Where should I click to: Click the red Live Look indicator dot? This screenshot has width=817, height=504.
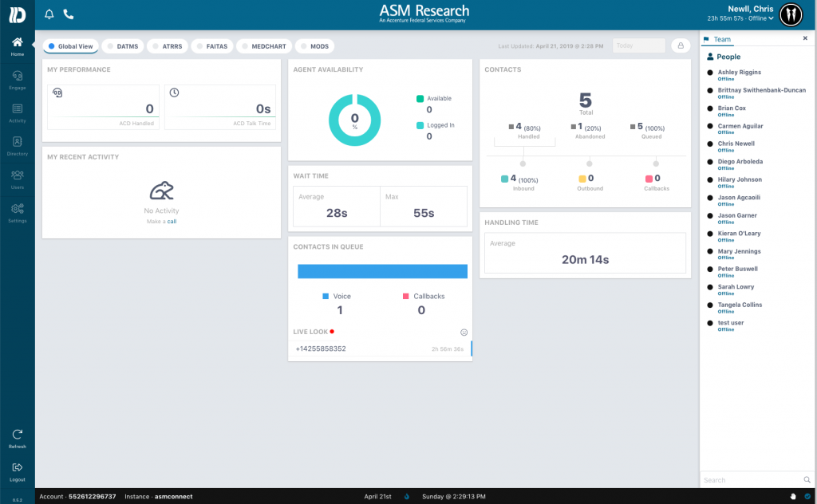332,332
